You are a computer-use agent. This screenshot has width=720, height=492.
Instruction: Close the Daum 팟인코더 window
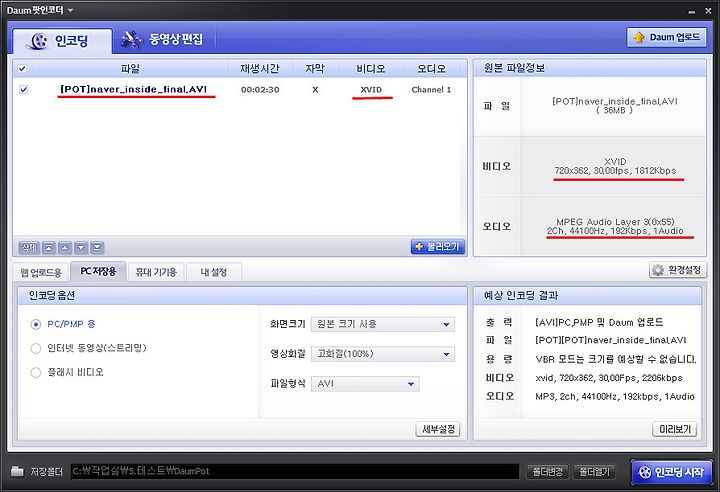point(708,11)
